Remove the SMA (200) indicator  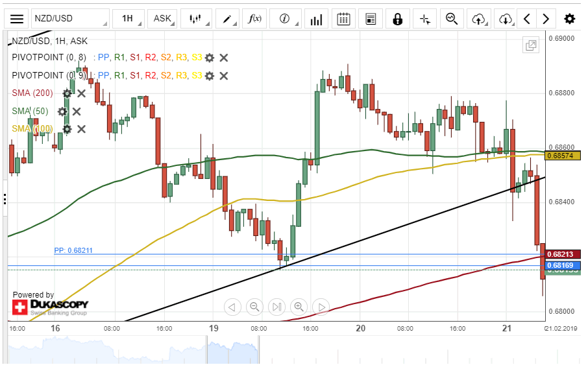point(81,93)
